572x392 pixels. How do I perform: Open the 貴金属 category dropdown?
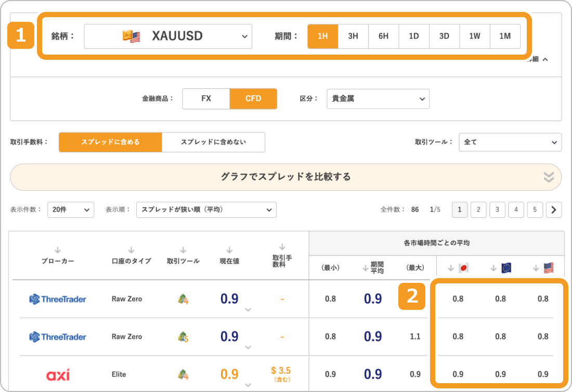click(378, 98)
